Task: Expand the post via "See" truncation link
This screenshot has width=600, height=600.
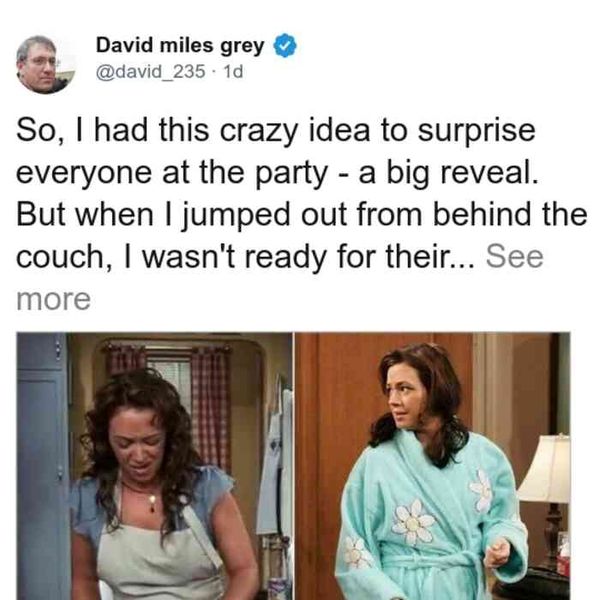Action: click(x=514, y=256)
